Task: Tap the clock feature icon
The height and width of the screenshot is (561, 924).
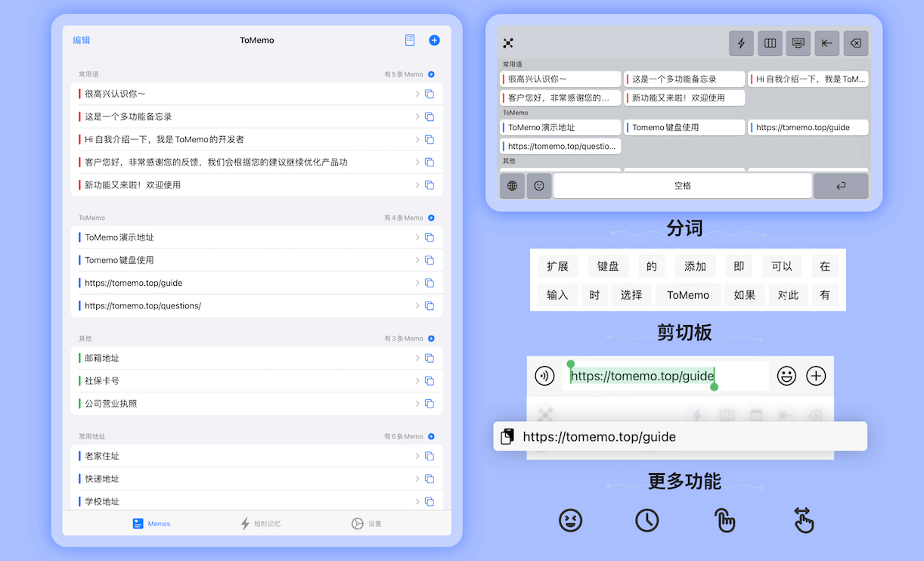Action: 647,520
